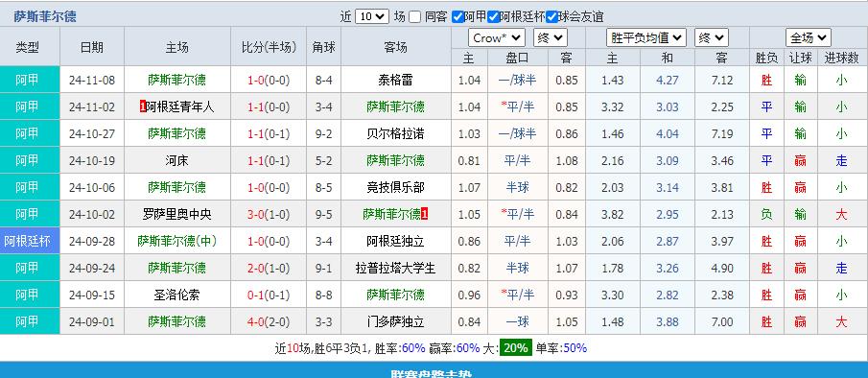This screenshot has height=378, width=868.
Task: Click the date 24-10-06
Action: coord(92,188)
